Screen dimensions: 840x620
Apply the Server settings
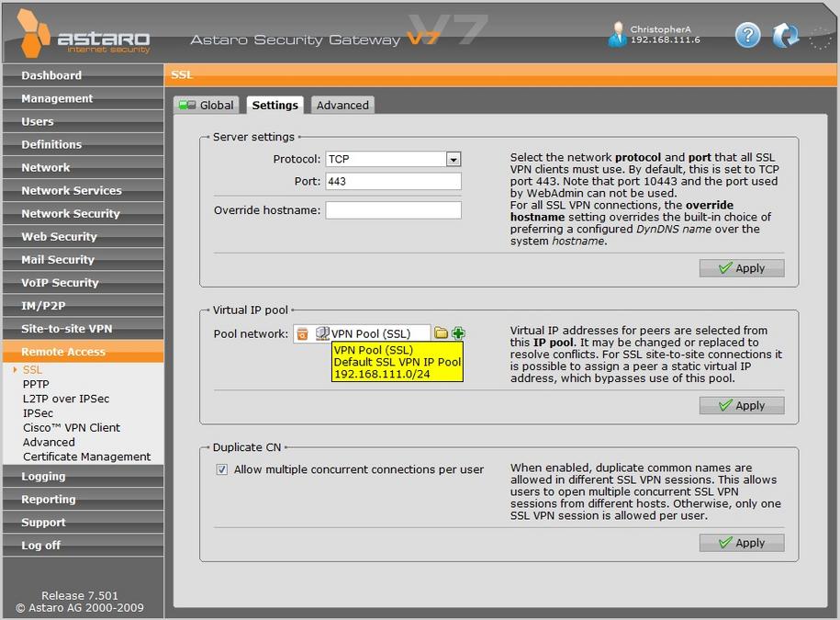742,268
